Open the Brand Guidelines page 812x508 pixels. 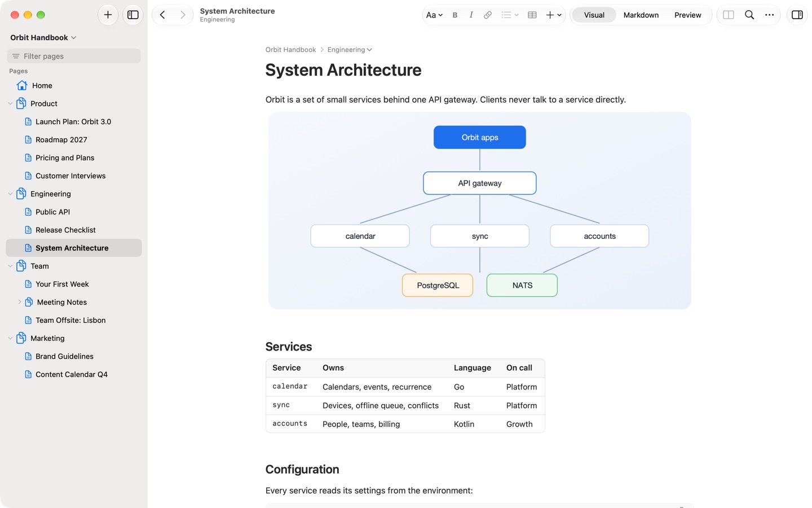[x=74, y=356]
